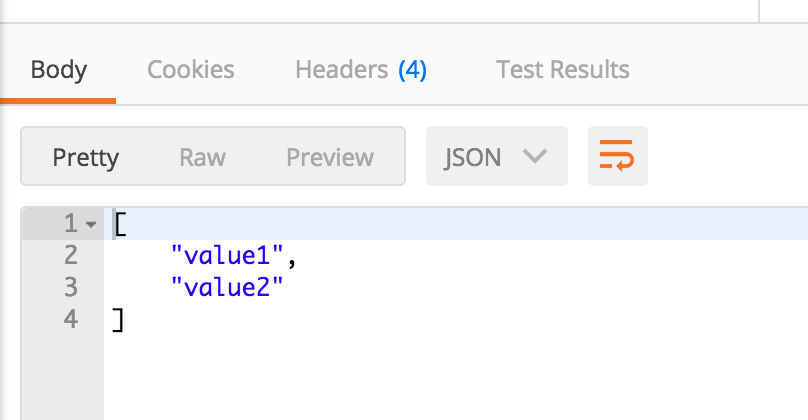Select the Body tab
Viewport: 808px width, 420px height.
[58, 70]
